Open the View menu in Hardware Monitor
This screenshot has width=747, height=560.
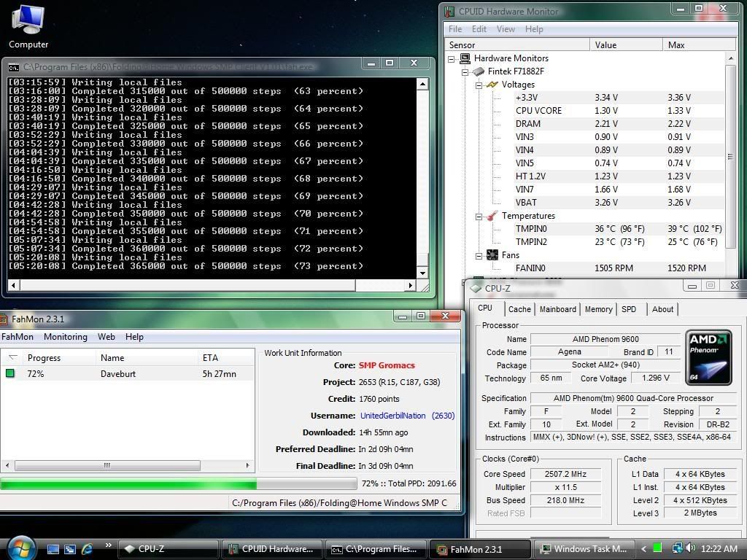tap(506, 29)
